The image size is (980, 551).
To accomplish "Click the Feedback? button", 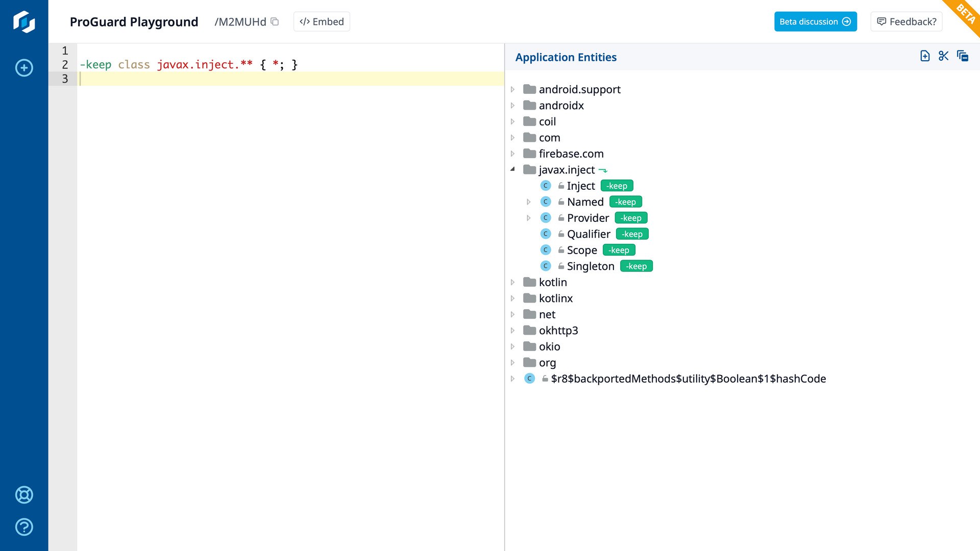I will 906,21.
